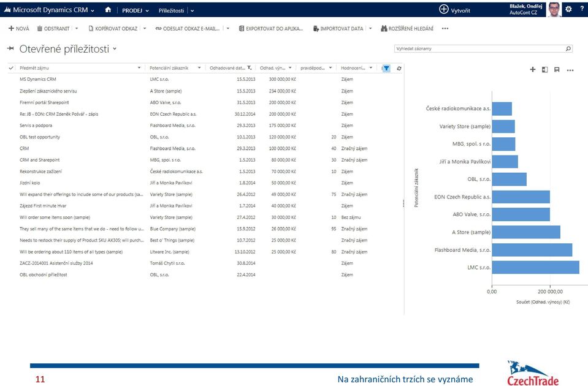Open the Servis a podpora opportunity
This screenshot has width=588, height=386.
(x=36, y=125)
